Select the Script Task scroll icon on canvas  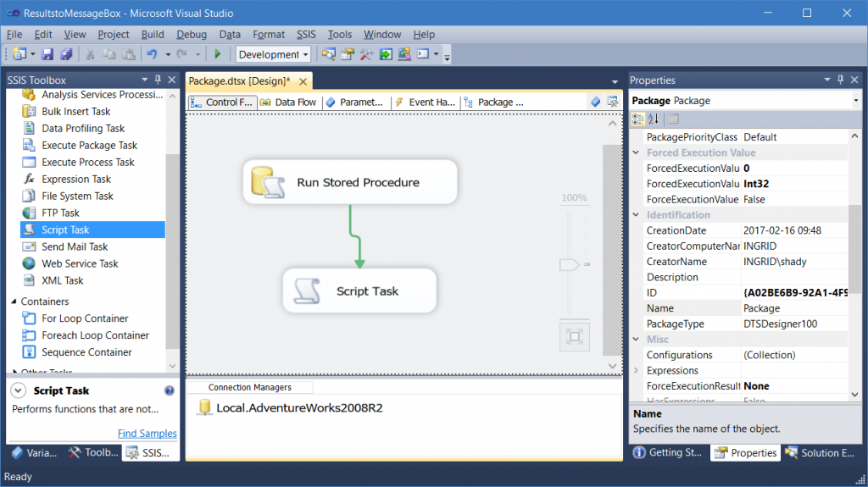tap(307, 291)
